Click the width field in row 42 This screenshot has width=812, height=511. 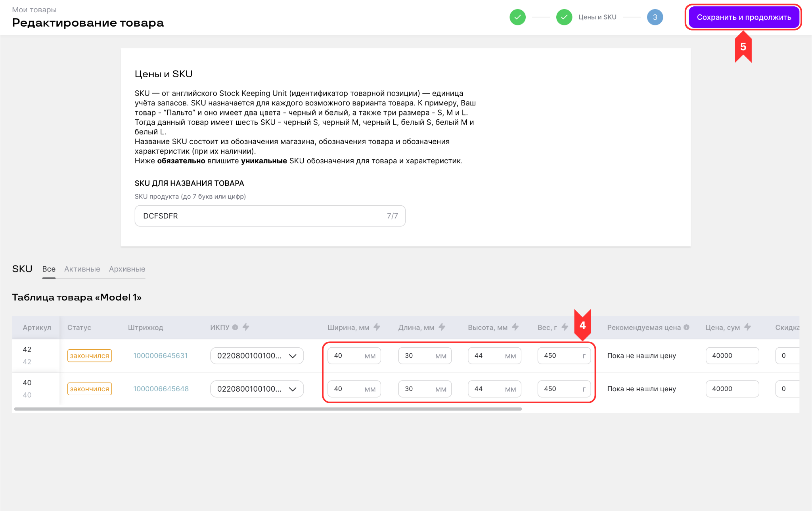click(354, 356)
